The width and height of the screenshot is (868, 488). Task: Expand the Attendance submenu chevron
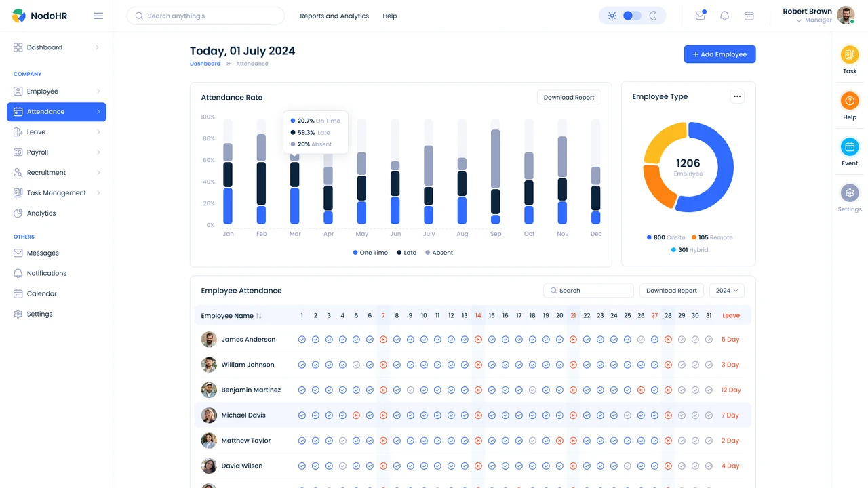click(x=98, y=112)
